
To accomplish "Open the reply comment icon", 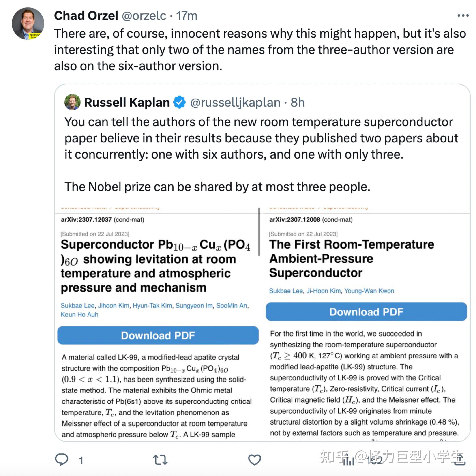I will tap(61, 460).
